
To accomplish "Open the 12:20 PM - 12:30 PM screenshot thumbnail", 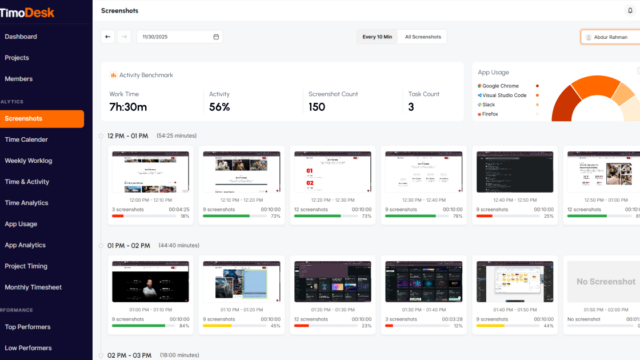I will click(x=333, y=172).
